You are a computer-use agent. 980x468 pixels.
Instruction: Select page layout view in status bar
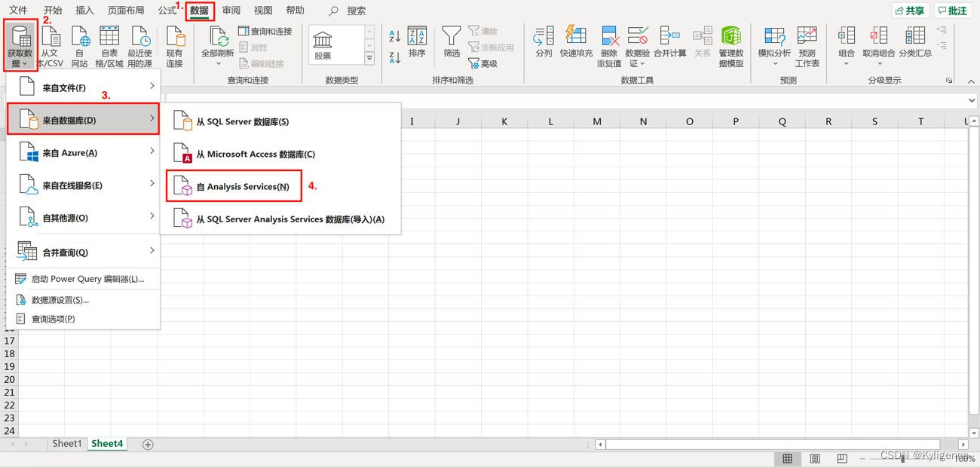(815, 458)
